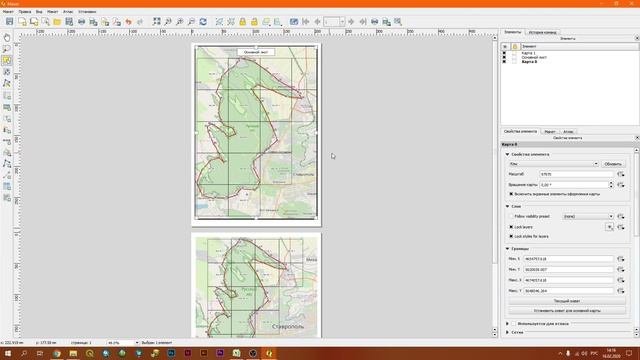Screen dimensions: 640x360
Task: Toggle visibility of Карта 1 item
Action: (x=504, y=53)
